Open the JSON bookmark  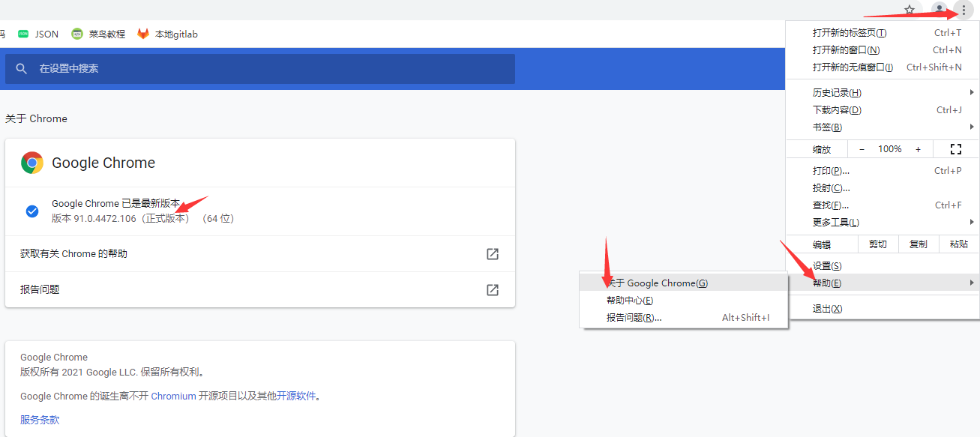coord(38,34)
